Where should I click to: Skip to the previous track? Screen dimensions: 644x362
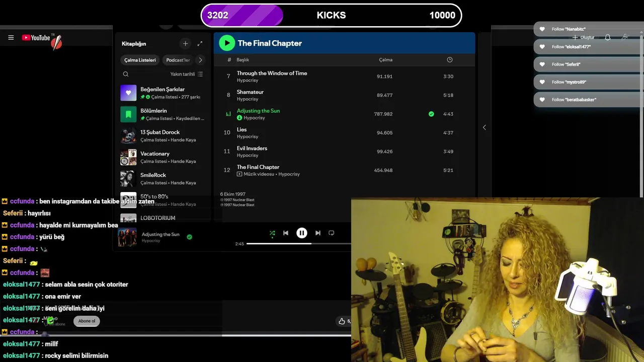[286, 233]
